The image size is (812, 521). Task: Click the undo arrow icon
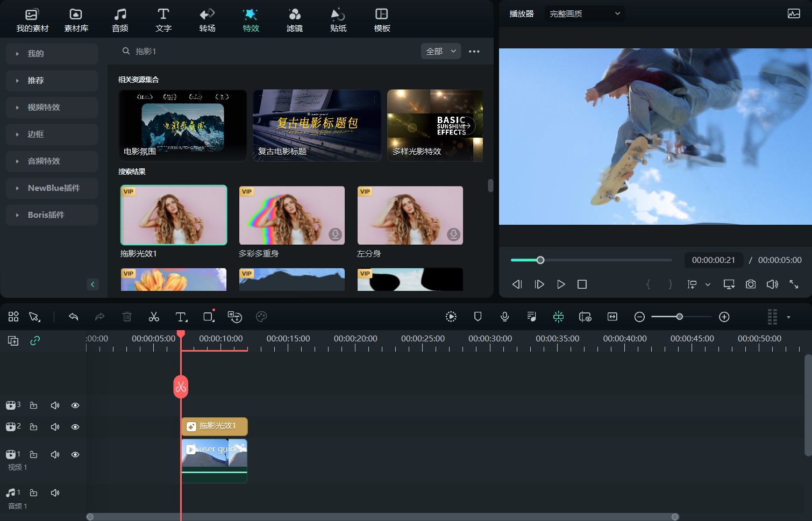click(74, 317)
